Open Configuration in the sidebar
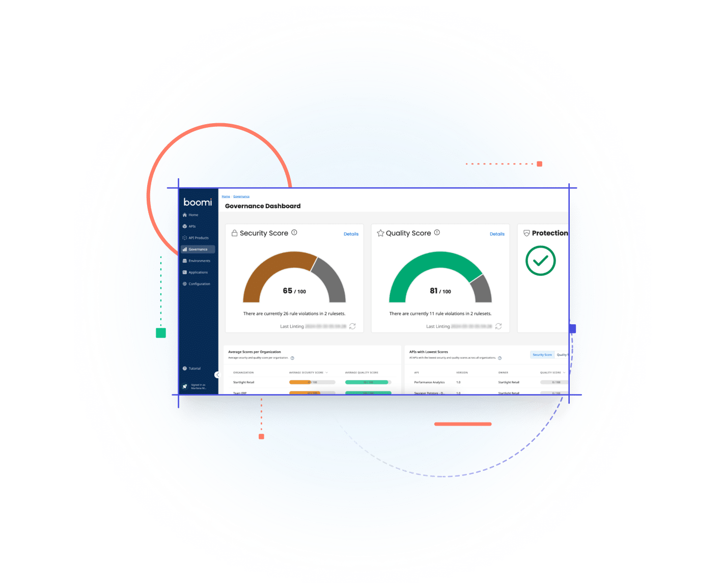This screenshot has height=588, width=722. pos(199,284)
